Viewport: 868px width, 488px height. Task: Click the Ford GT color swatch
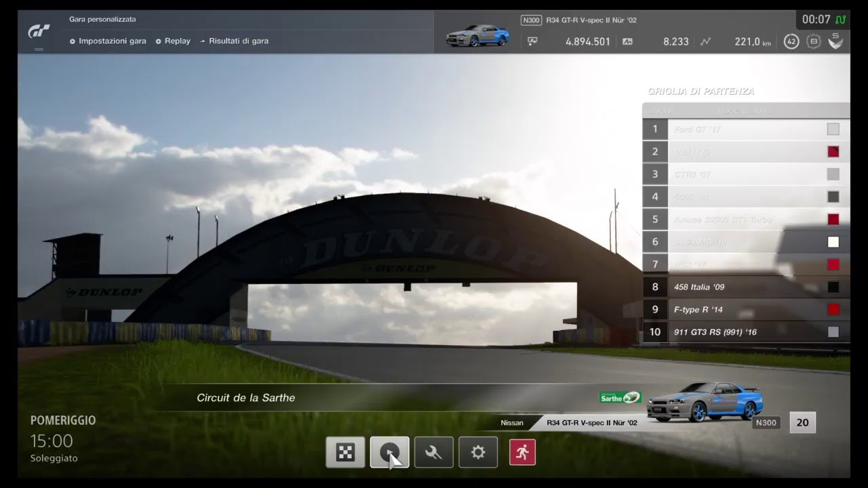click(x=833, y=129)
